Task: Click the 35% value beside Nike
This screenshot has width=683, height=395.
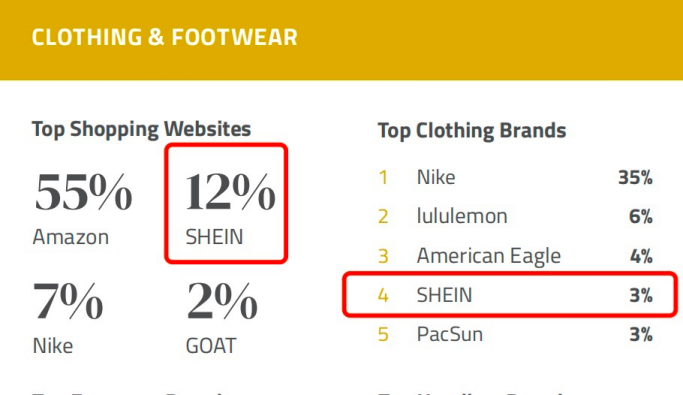Action: (x=635, y=177)
